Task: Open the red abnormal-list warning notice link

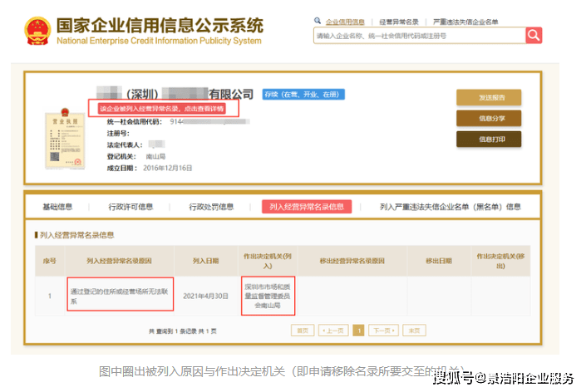Action: [164, 109]
